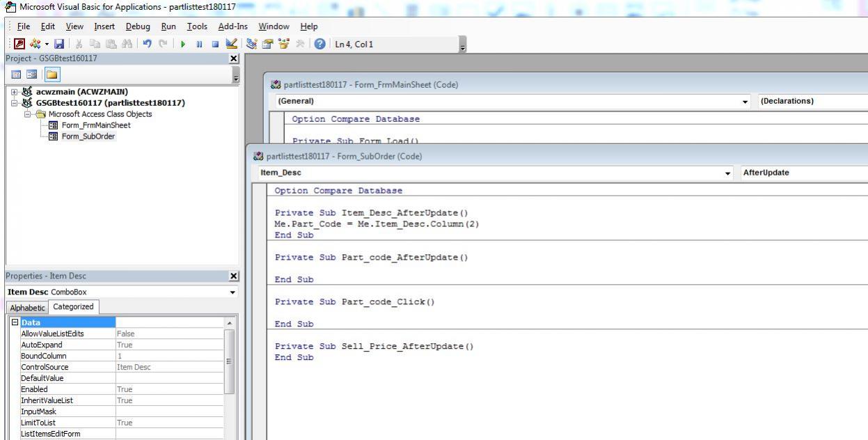Screen dimensions: 868x440
Task: Edit the BoundColumn property value
Action: click(x=169, y=356)
